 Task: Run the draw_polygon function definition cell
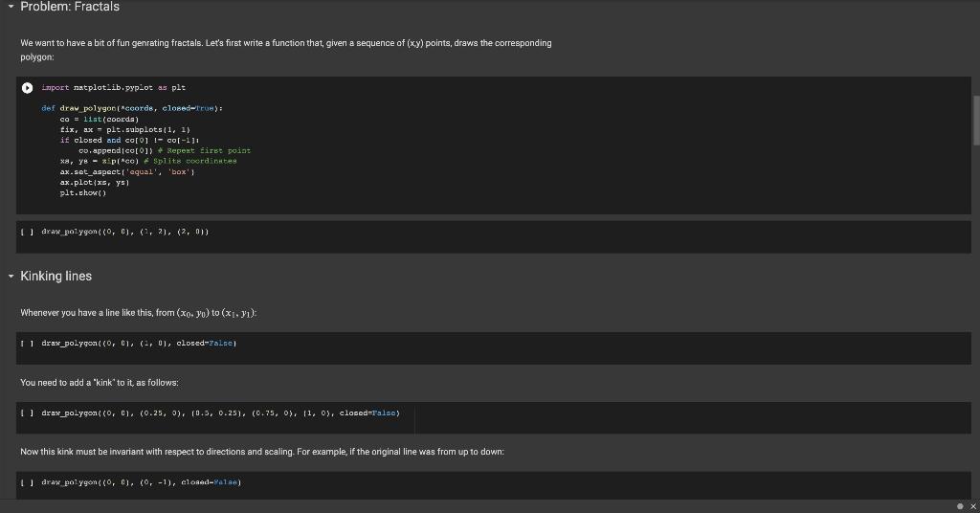click(x=27, y=88)
